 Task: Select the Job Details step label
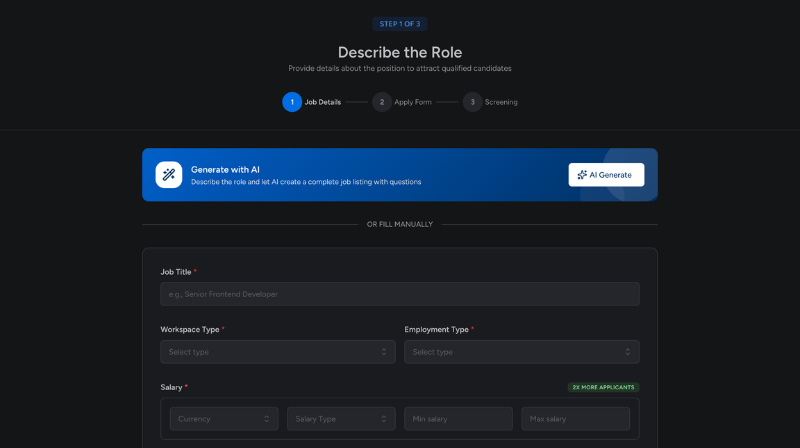click(x=322, y=102)
